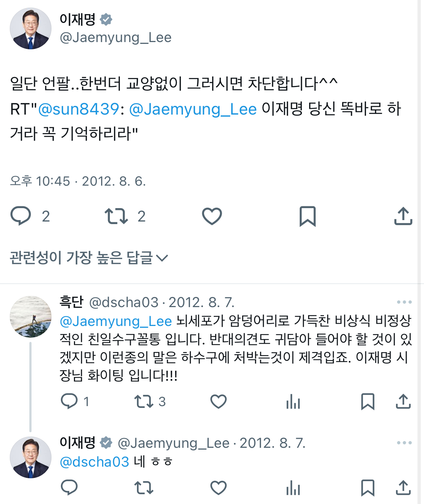The image size is (424, 504).
Task: Like the 네 ㅎㅎ reply by 이재명
Action: click(219, 488)
